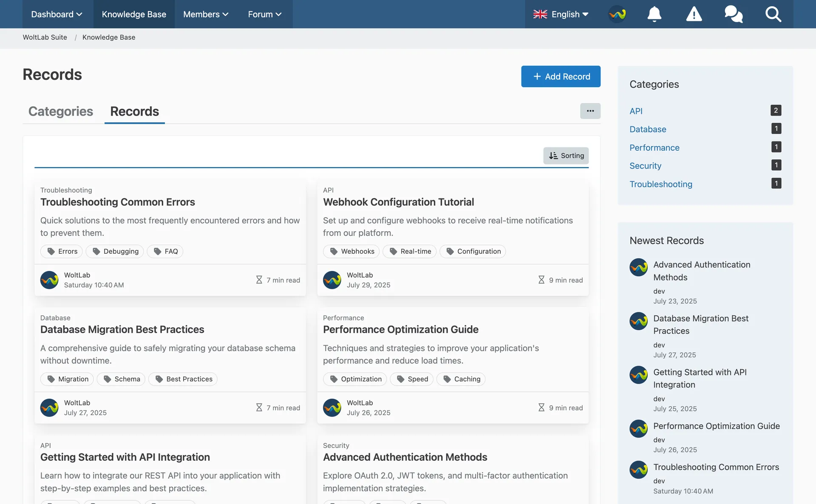Open the Sorting options button
This screenshot has width=816, height=504.
tap(566, 156)
